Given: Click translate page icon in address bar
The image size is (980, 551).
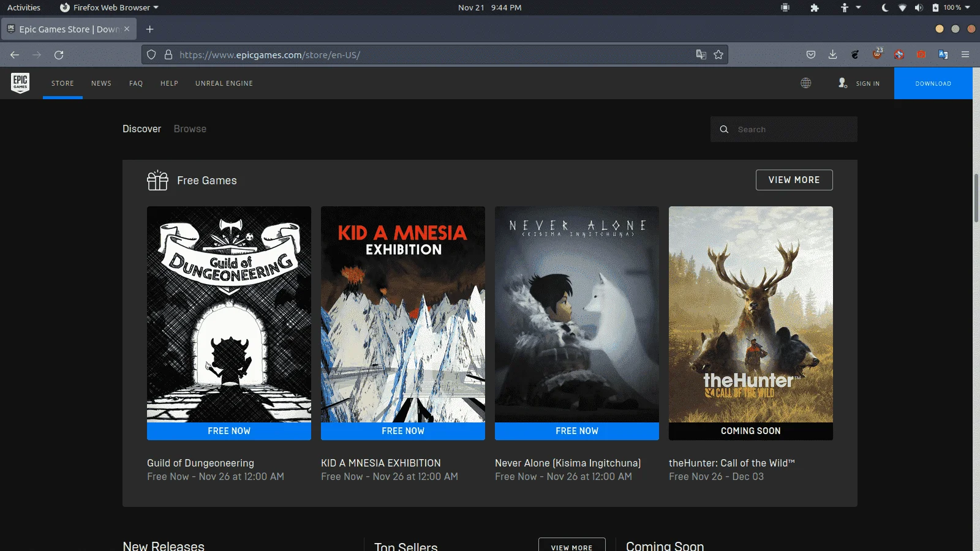Looking at the screenshot, I should tap(701, 54).
